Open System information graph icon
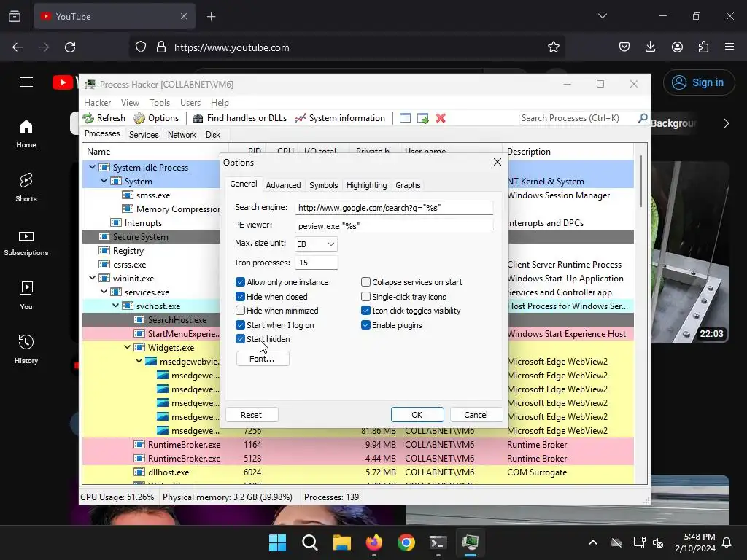The height and width of the screenshot is (560, 747). click(300, 118)
